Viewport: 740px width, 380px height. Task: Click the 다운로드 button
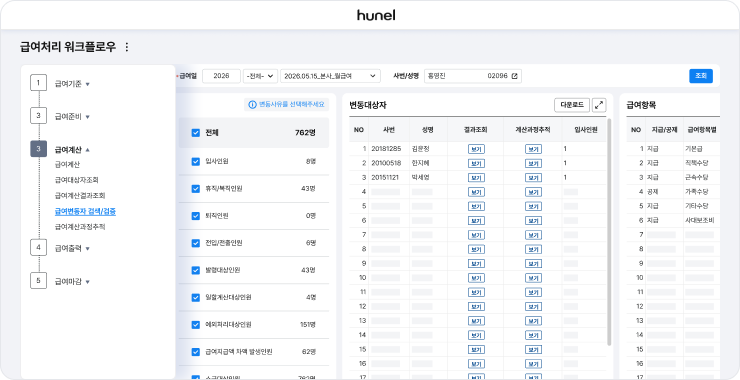[x=572, y=105]
